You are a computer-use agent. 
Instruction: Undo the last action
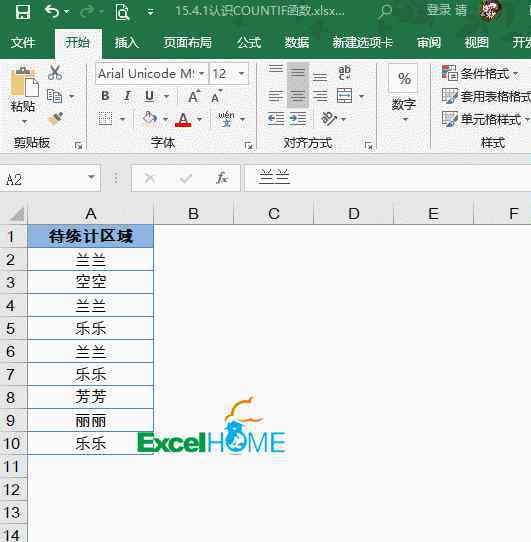52,11
